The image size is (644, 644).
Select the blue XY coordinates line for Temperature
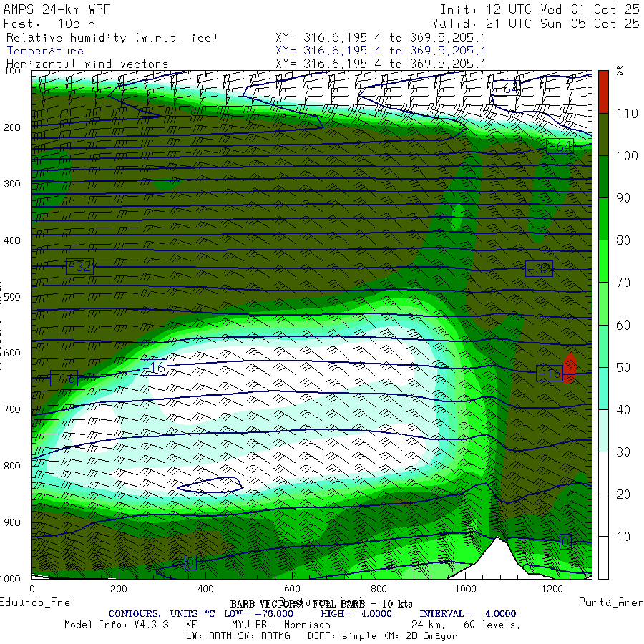click(381, 51)
